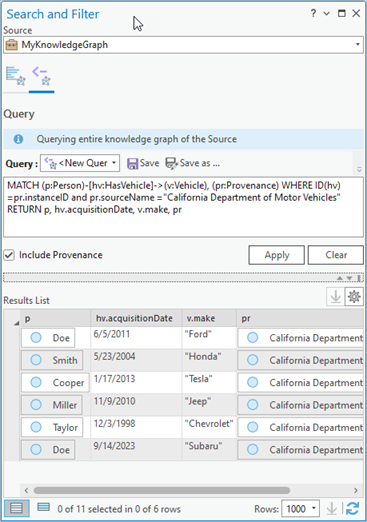Click the circle icon beside Taylor

(36, 427)
